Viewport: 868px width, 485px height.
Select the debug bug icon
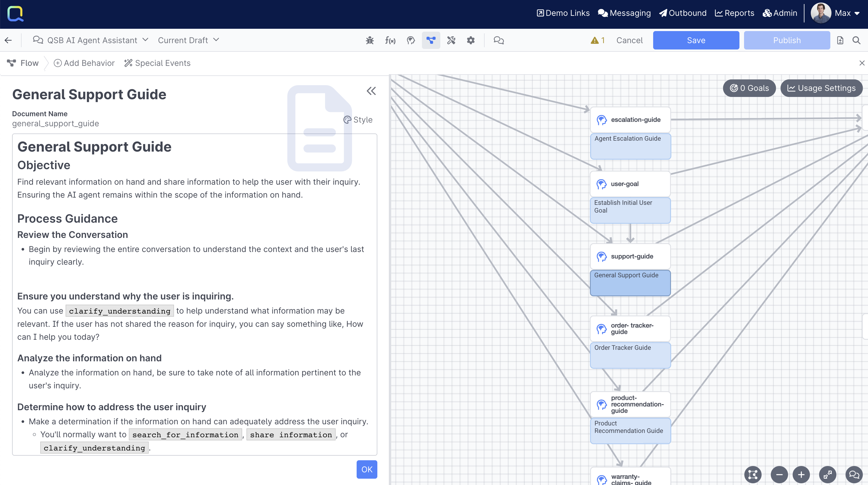coord(370,40)
